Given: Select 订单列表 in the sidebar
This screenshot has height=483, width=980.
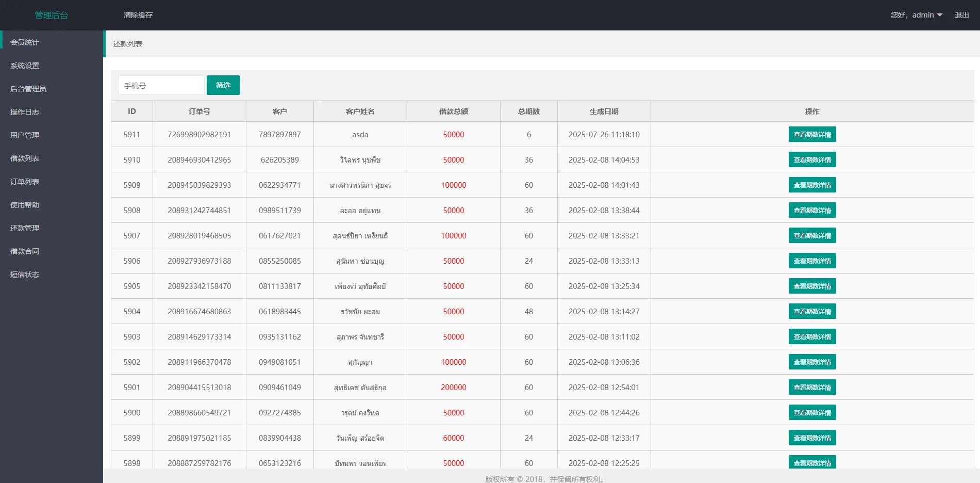Looking at the screenshot, I should click(25, 182).
